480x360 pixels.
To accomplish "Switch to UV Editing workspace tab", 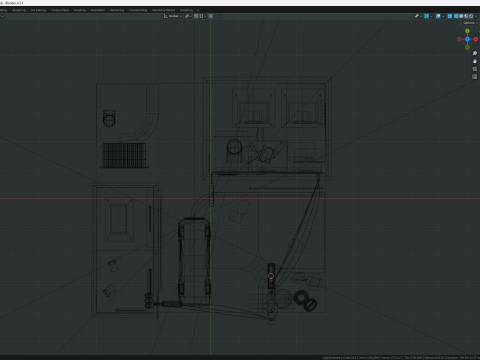I will 38,10.
